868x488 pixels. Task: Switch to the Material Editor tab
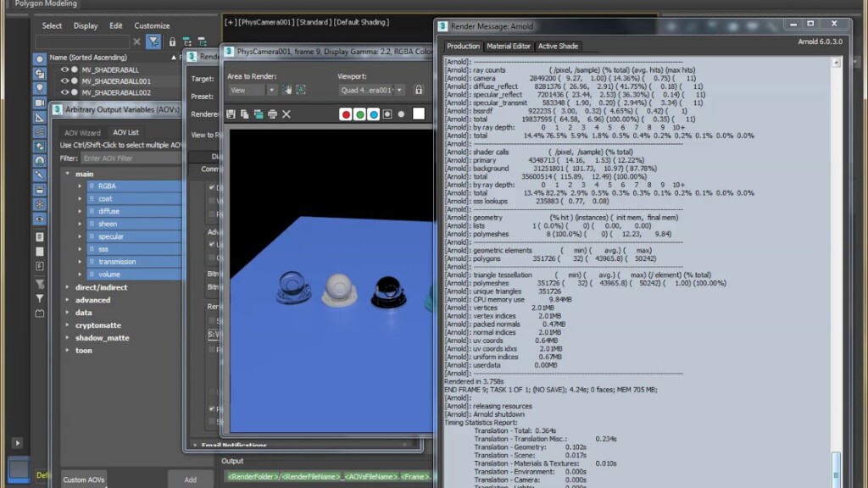509,47
